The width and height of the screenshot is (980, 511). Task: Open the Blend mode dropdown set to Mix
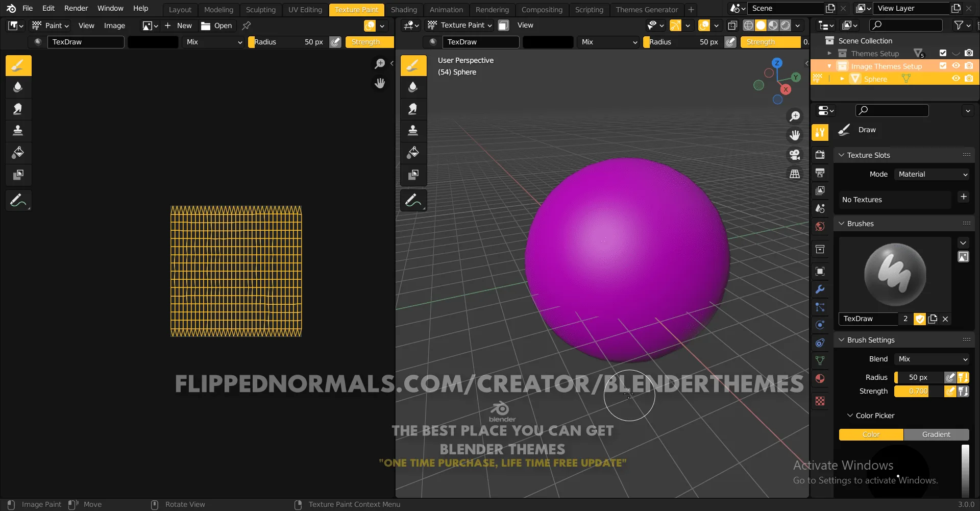pos(930,359)
